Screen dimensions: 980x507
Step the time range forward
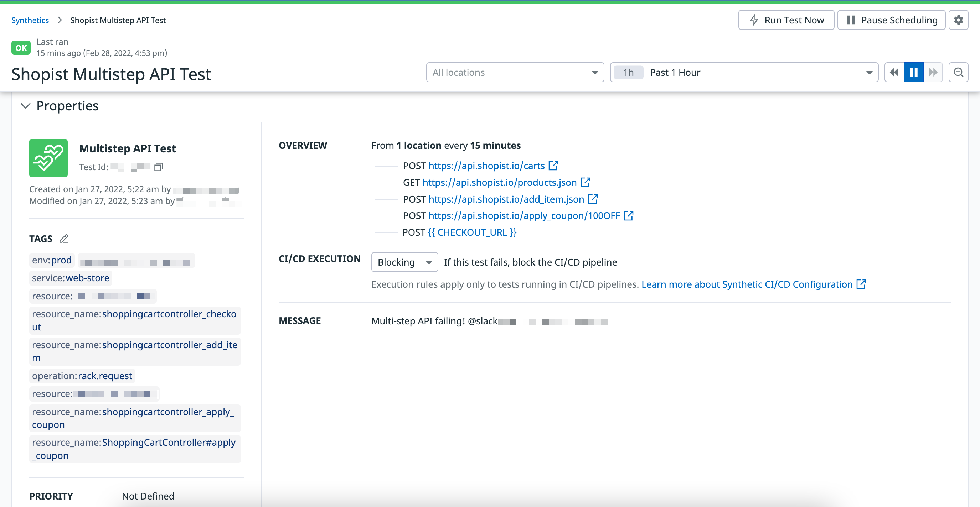coord(933,72)
